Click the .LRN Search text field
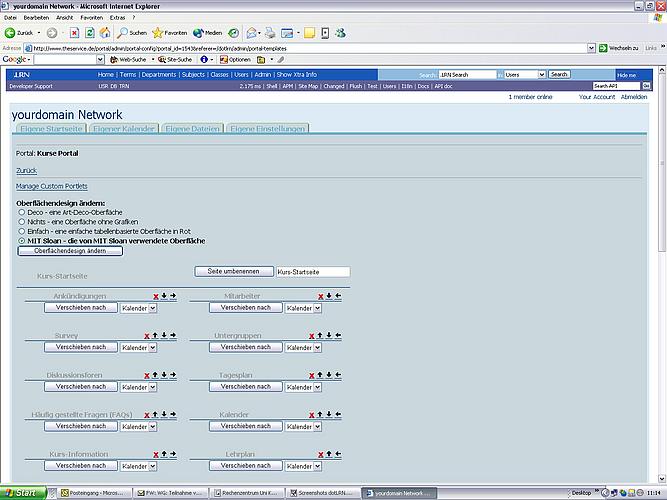Image resolution: width=667 pixels, height=500 pixels. 467,74
